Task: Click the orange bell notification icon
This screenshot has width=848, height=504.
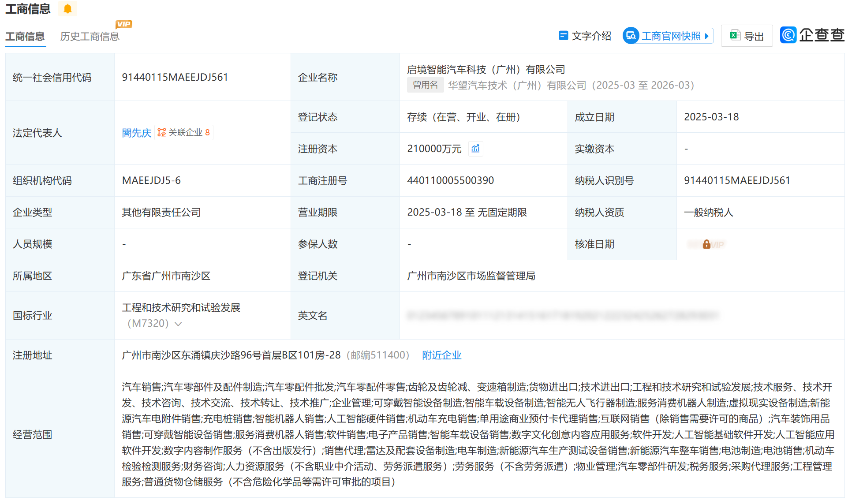Action: point(67,9)
